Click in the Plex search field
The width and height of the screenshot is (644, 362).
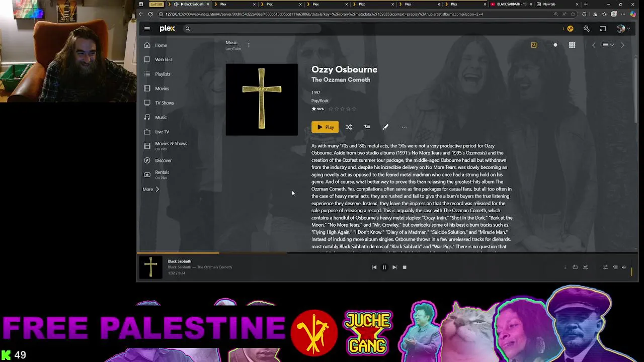252,29
